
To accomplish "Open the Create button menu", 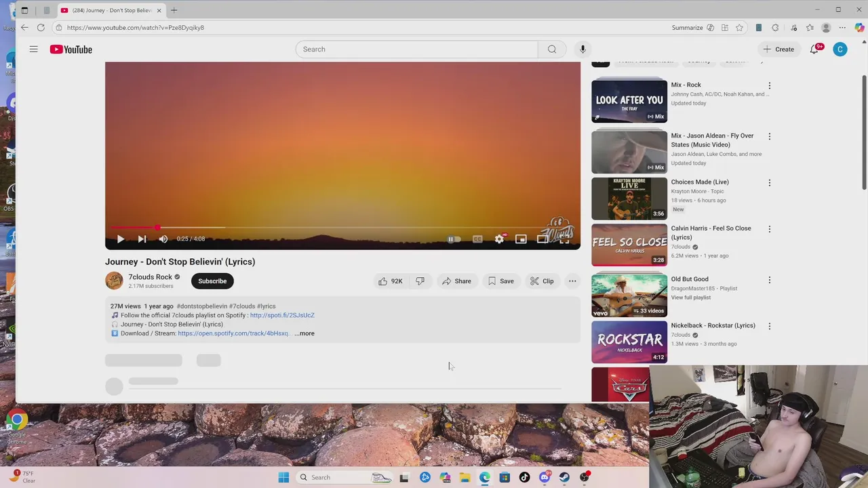I will tap(778, 49).
